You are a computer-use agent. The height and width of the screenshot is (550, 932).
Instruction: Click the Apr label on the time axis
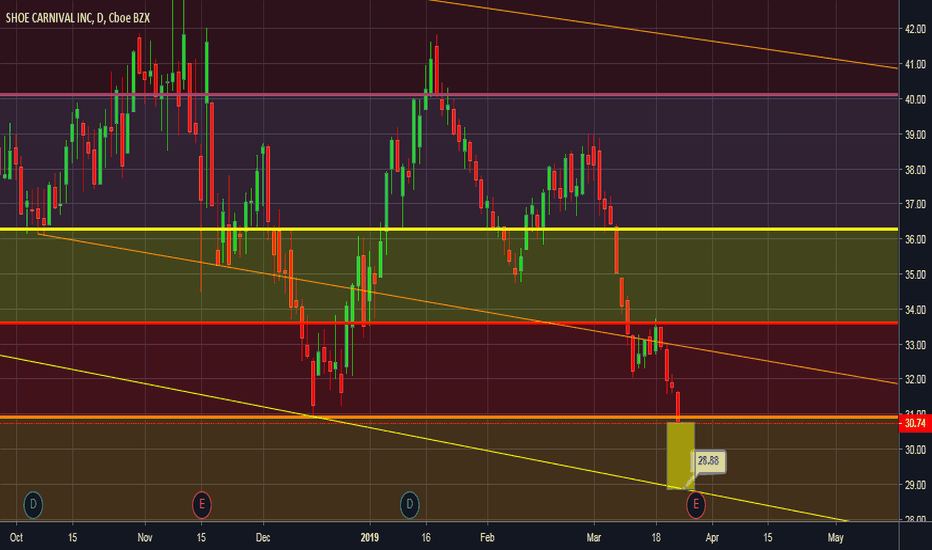(x=712, y=538)
